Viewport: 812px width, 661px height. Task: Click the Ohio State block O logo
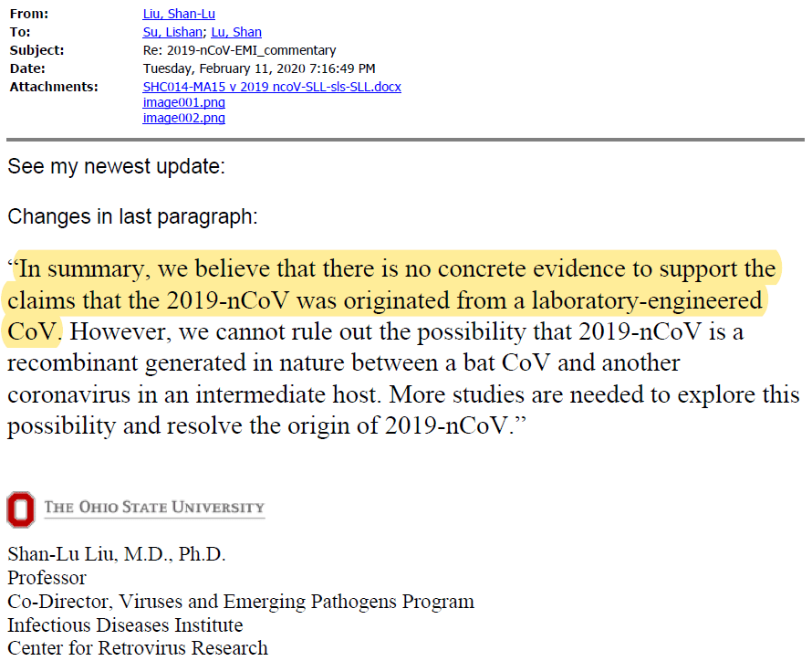coord(20,509)
